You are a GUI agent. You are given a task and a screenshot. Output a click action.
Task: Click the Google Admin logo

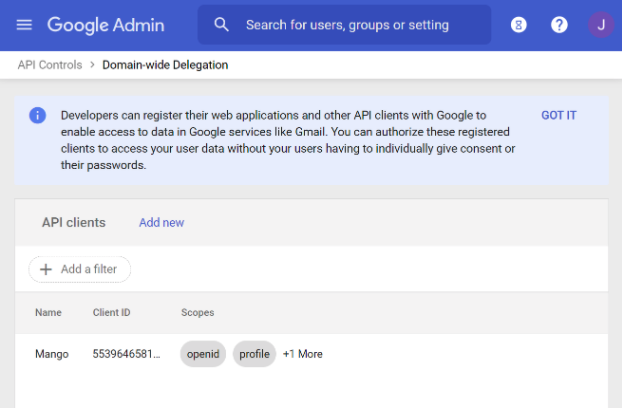[x=106, y=25]
